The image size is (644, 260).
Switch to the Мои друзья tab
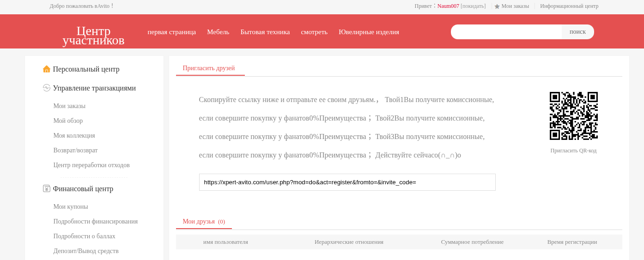[x=203, y=222]
